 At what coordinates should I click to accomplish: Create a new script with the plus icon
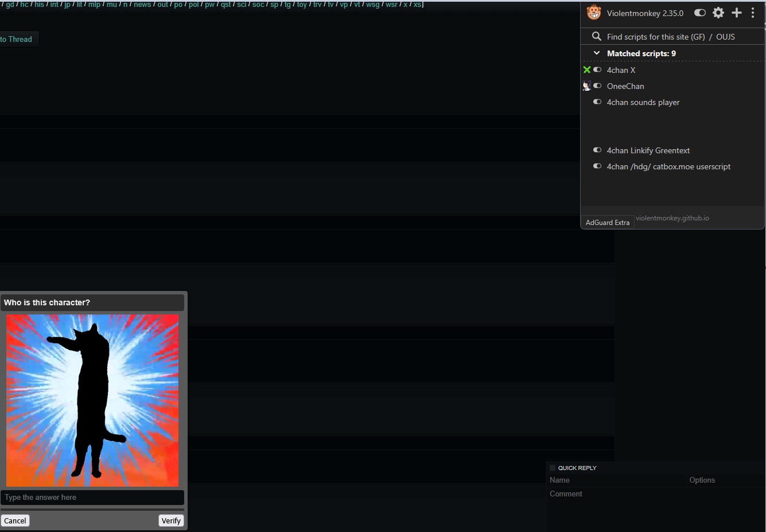coord(737,13)
